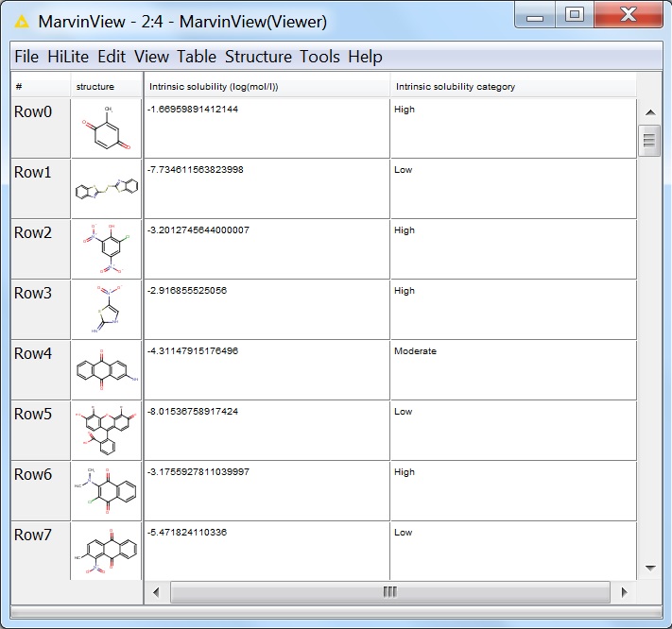
Task: Click the 'Intrinsic solubility category' column header
Action: (512, 87)
